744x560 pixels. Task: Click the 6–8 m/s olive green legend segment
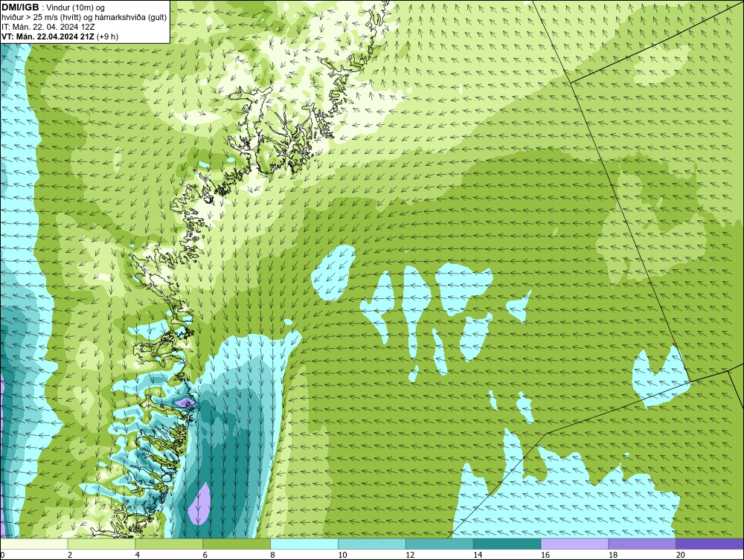pos(237,544)
